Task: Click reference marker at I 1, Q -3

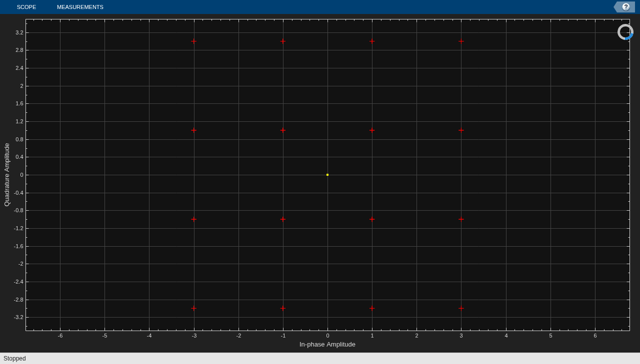Action: click(372, 308)
